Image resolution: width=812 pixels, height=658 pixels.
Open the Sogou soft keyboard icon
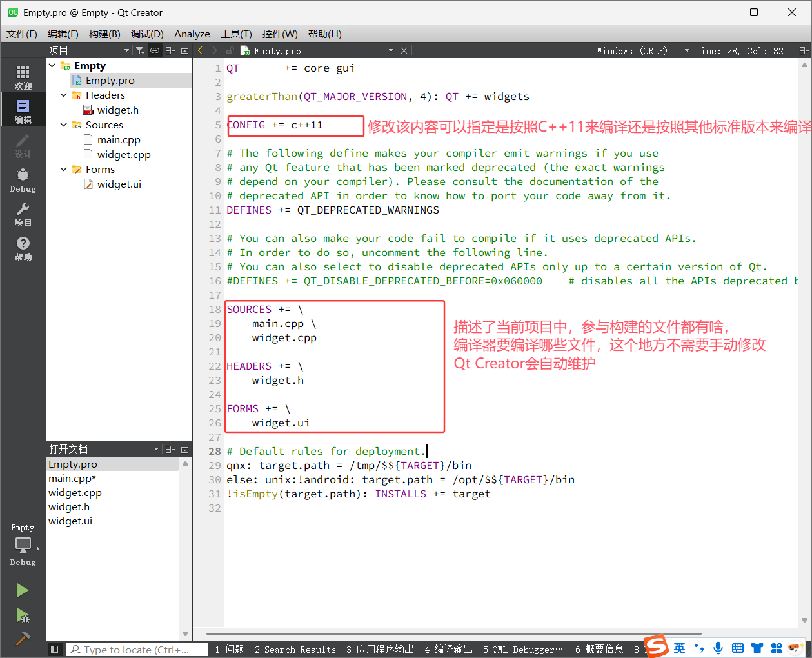click(738, 648)
